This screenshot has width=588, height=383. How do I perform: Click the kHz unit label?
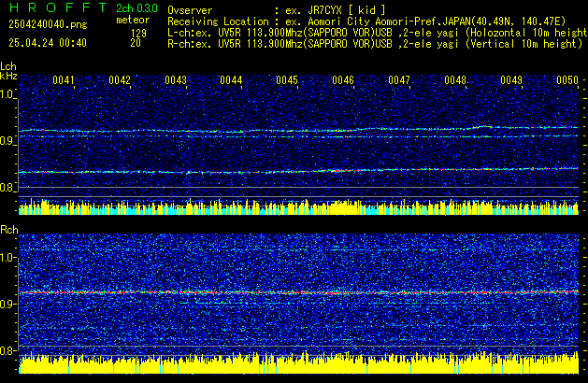[x=8, y=76]
